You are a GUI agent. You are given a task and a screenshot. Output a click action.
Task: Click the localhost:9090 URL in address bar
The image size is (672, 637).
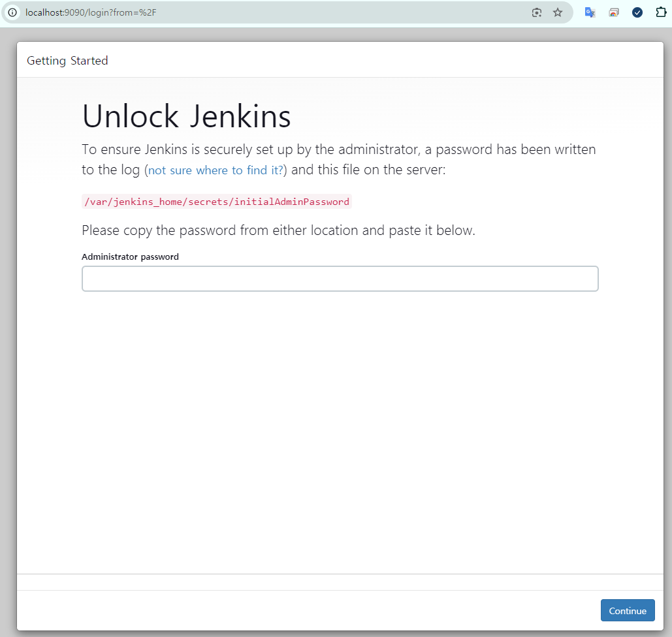pyautogui.click(x=90, y=12)
